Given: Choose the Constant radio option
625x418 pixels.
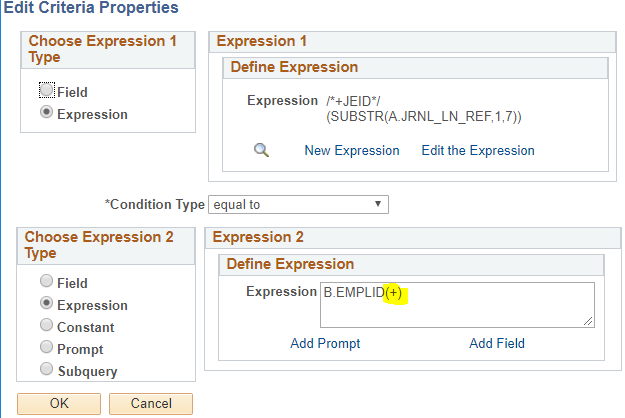Looking at the screenshot, I should tap(47, 325).
